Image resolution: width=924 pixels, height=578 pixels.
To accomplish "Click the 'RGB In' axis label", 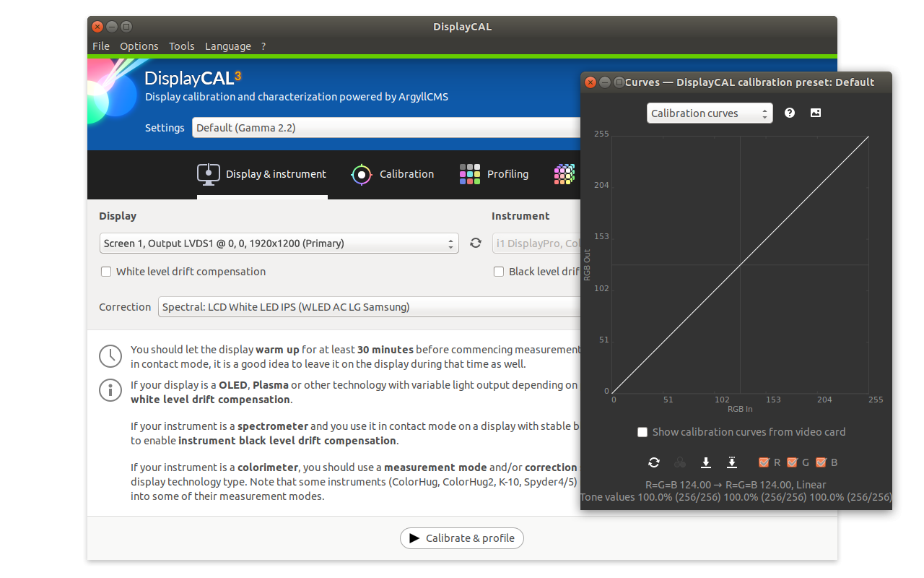I will tap(740, 409).
